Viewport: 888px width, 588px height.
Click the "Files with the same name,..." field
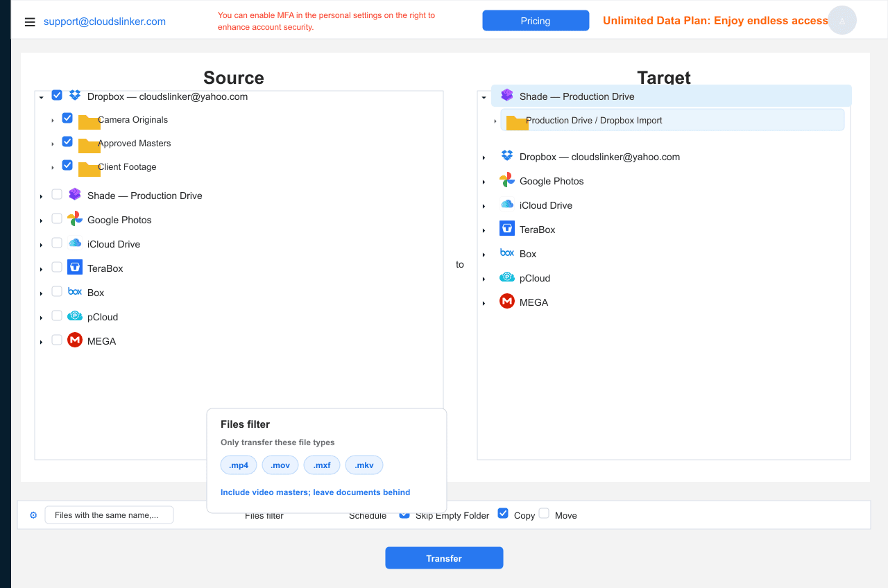point(109,515)
